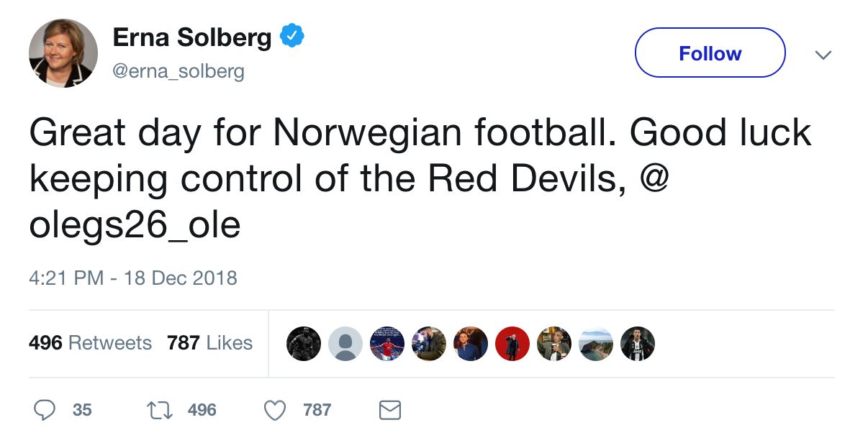Follow Erna Solberg
Image resolution: width=868 pixels, height=443 pixels.
pyautogui.click(x=709, y=52)
